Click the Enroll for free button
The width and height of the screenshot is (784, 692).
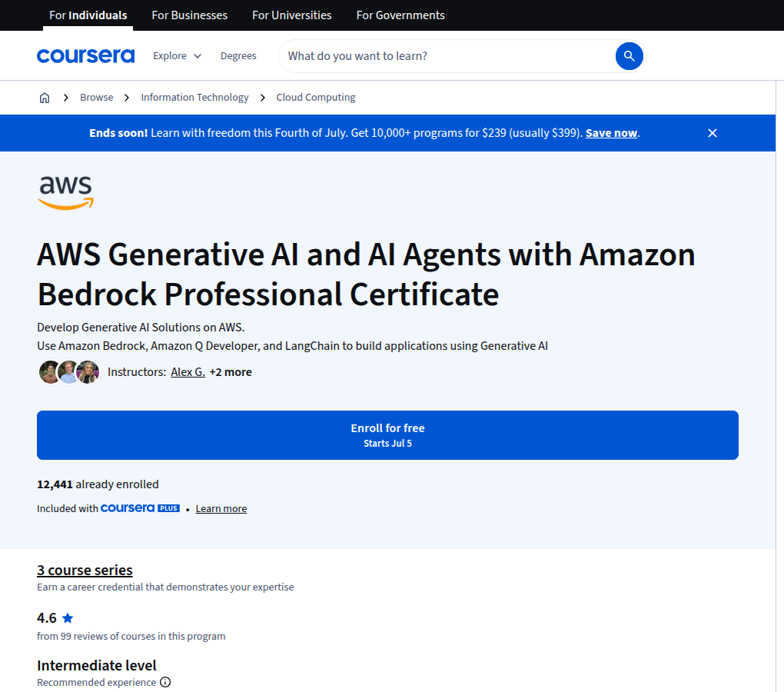point(387,435)
